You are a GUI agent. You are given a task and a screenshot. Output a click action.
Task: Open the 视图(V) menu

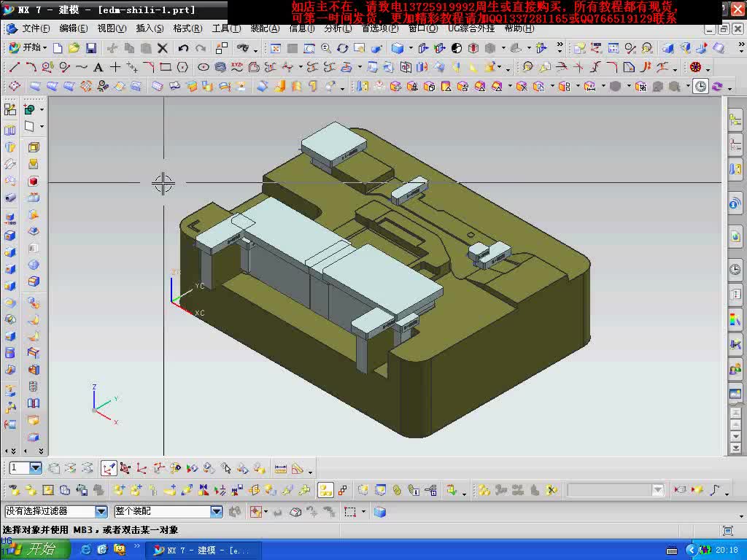coord(112,28)
